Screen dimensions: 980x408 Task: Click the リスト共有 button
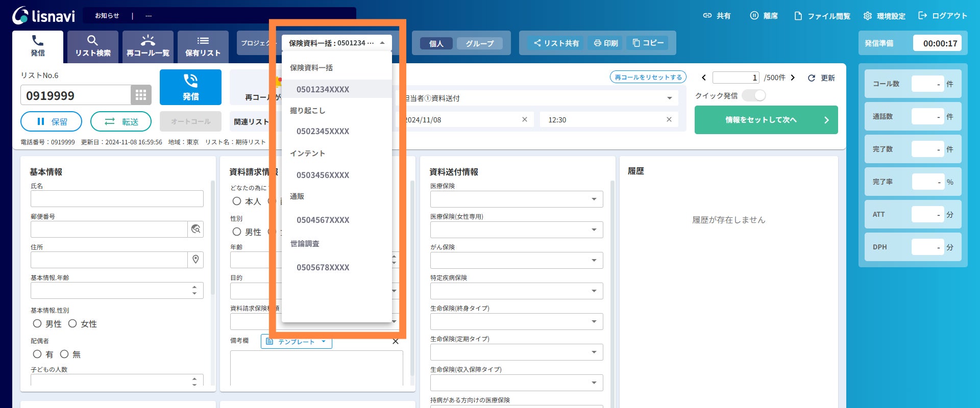556,43
